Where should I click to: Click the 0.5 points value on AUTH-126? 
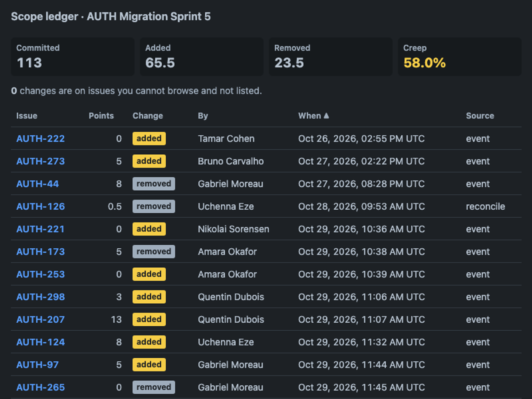click(x=115, y=207)
